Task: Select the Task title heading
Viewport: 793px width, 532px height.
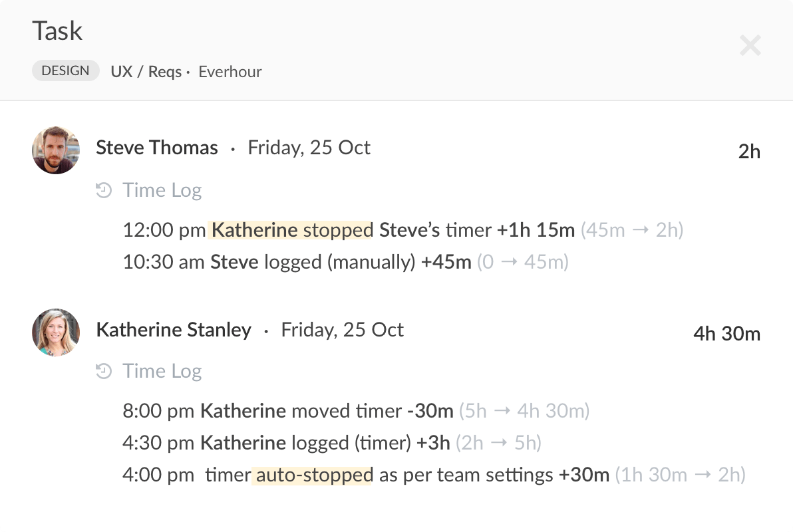Action: click(57, 31)
